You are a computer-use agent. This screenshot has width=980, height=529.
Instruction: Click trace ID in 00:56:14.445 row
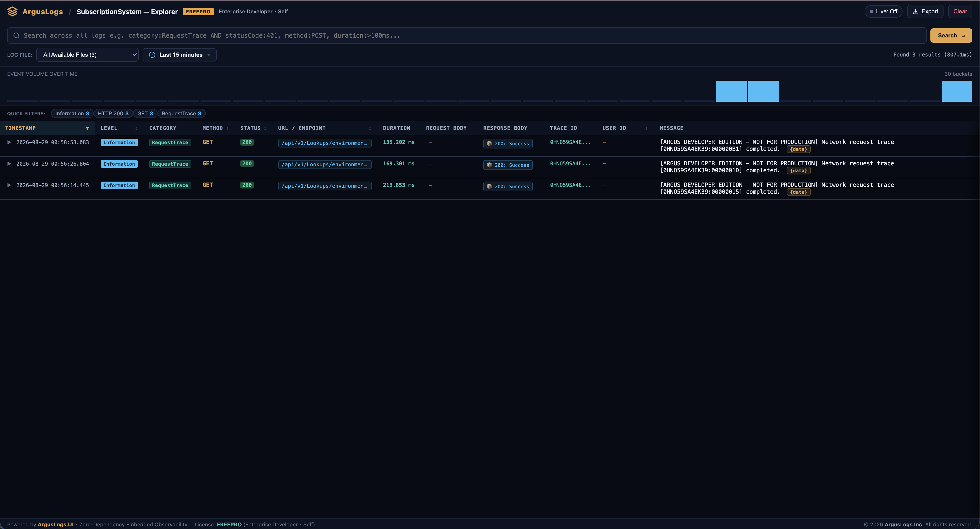[570, 185]
